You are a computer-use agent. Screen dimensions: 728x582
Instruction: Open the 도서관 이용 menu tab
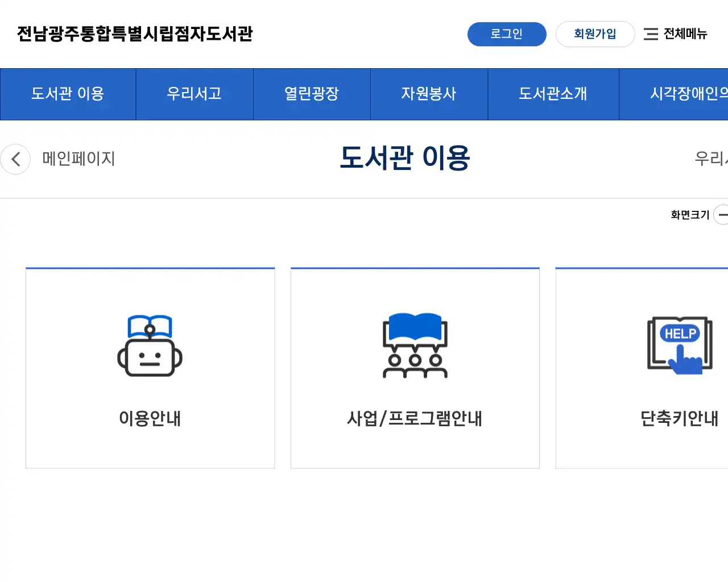coord(68,94)
